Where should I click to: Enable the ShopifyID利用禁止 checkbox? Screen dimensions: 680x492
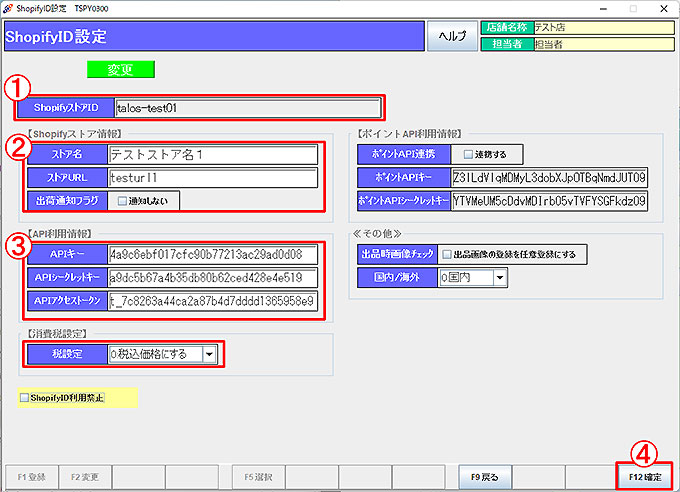coord(25,398)
